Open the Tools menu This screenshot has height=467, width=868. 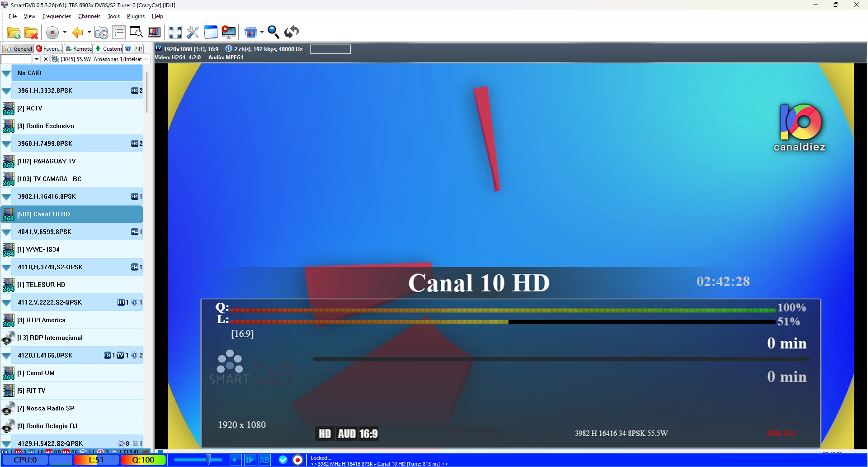point(113,16)
